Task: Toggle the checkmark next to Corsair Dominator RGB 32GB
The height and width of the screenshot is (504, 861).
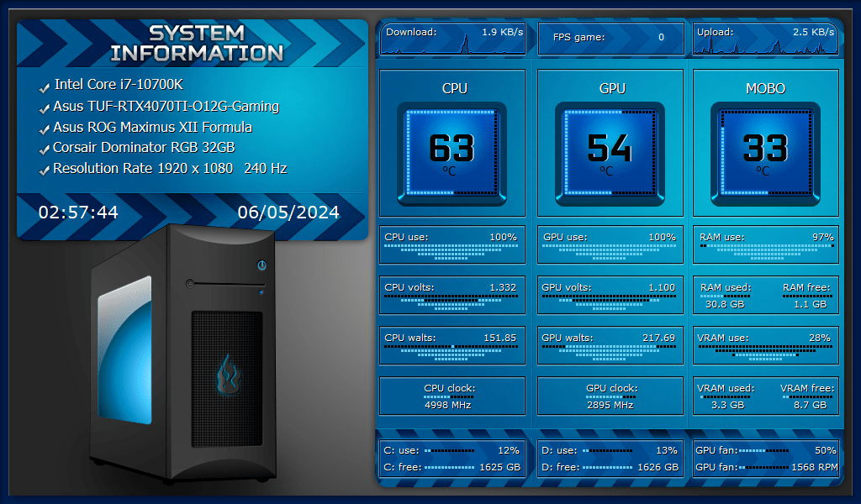Action: [x=43, y=150]
